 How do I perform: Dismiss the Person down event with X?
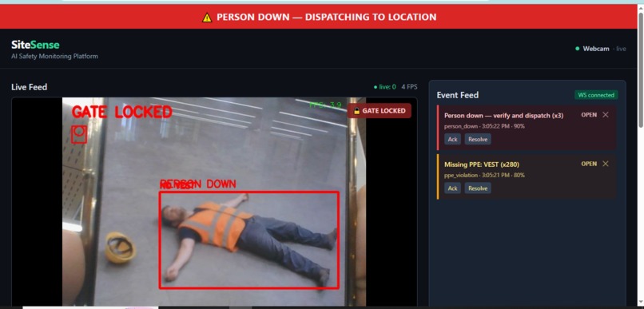click(x=606, y=115)
